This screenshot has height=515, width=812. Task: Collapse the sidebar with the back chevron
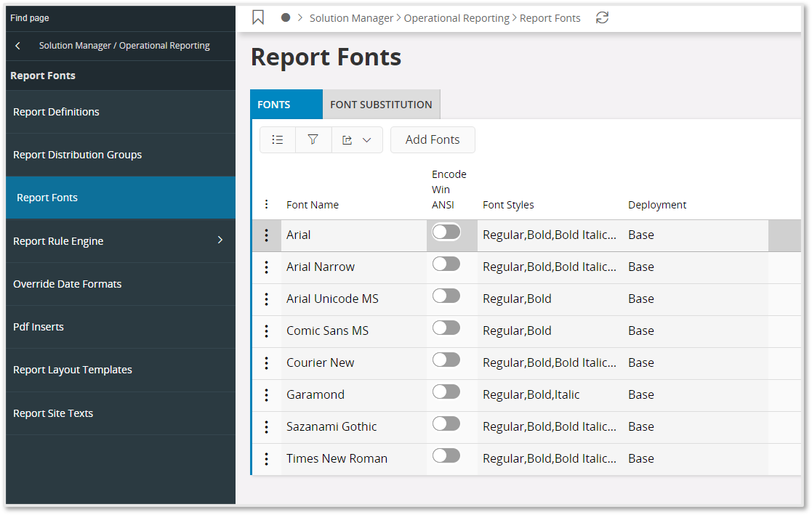pos(17,45)
